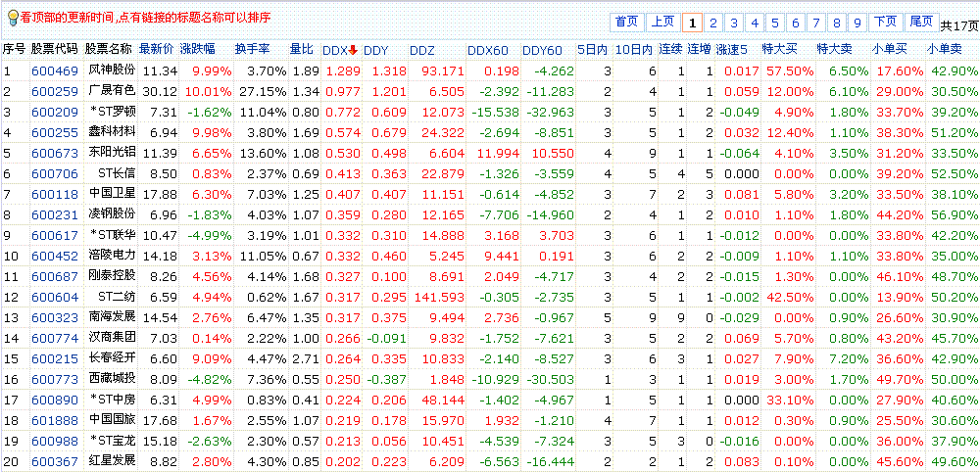The image size is (980, 472).
Task: Open stock code 600209
Action: 55,113
